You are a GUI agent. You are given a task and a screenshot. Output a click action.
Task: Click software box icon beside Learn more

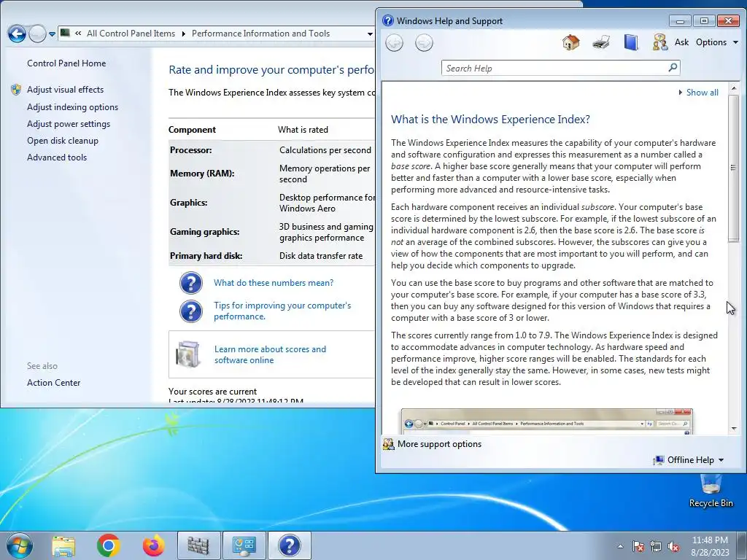(x=187, y=354)
